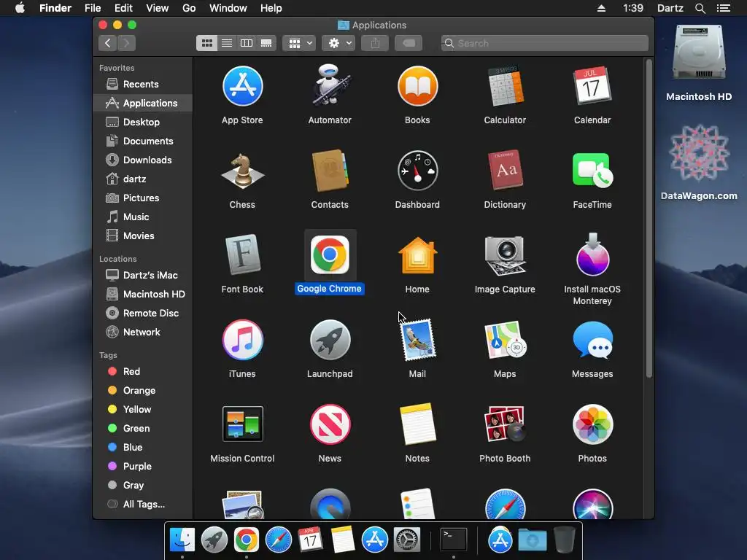Image resolution: width=747 pixels, height=560 pixels.
Task: Open Documents in the sidebar
Action: pyautogui.click(x=143, y=141)
